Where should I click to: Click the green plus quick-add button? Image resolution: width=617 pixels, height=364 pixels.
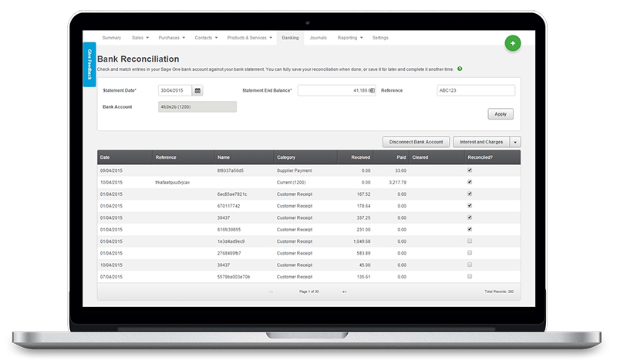click(512, 44)
